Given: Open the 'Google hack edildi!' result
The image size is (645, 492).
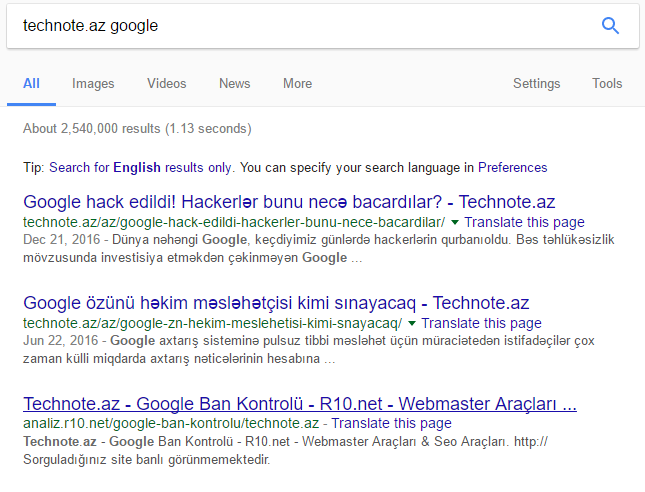Looking at the screenshot, I should 289,200.
